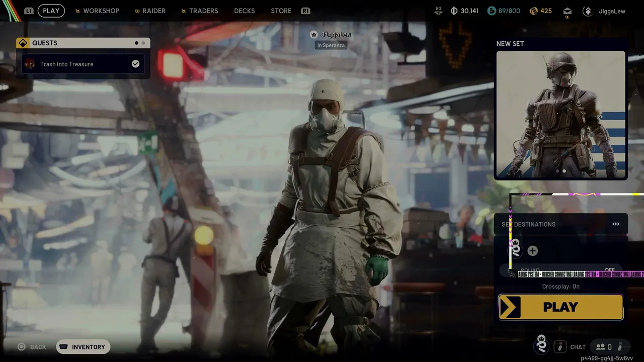The image size is (644, 362).
Task: Click the BACK circle button icon
Action: [22, 347]
